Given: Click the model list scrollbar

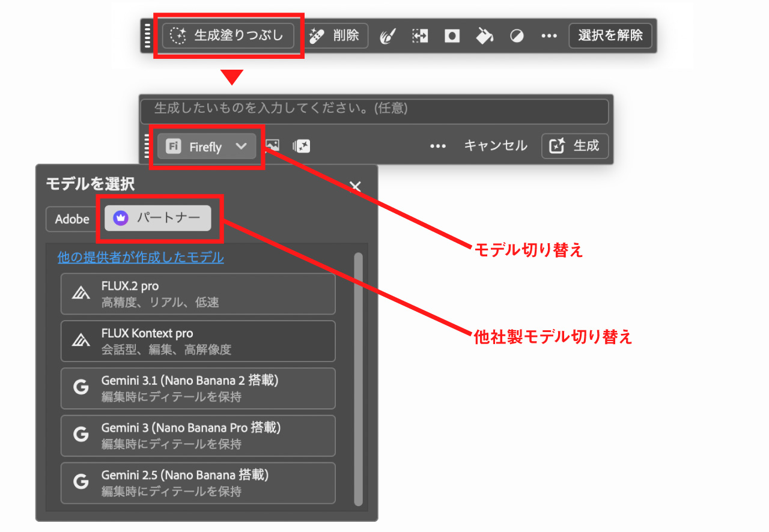Looking at the screenshot, I should [359, 379].
